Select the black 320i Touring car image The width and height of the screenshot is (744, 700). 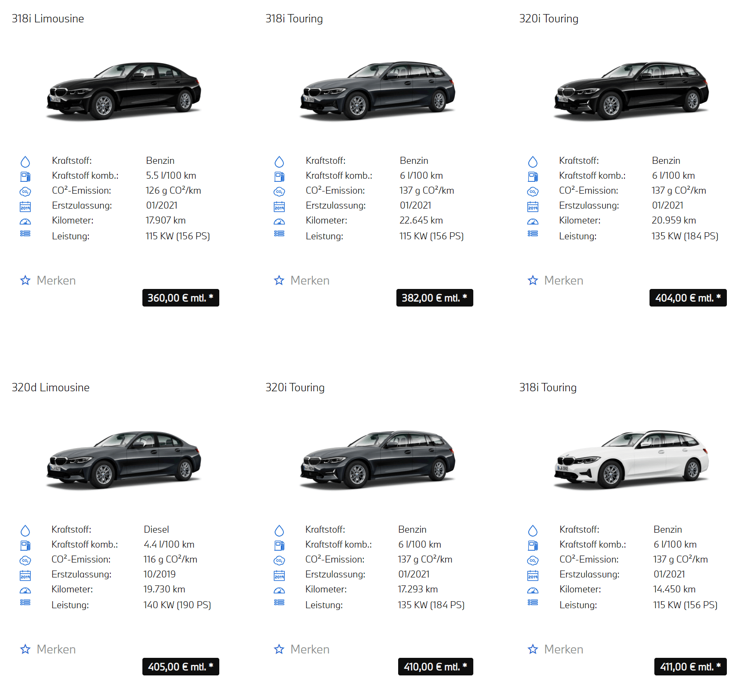tap(631, 91)
